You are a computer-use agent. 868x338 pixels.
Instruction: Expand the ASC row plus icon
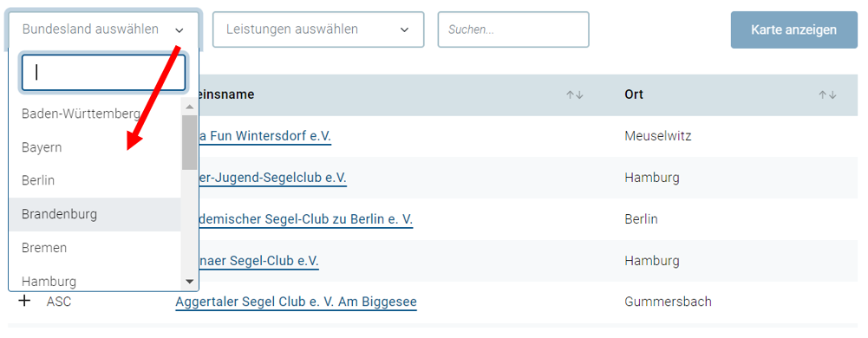point(24,302)
